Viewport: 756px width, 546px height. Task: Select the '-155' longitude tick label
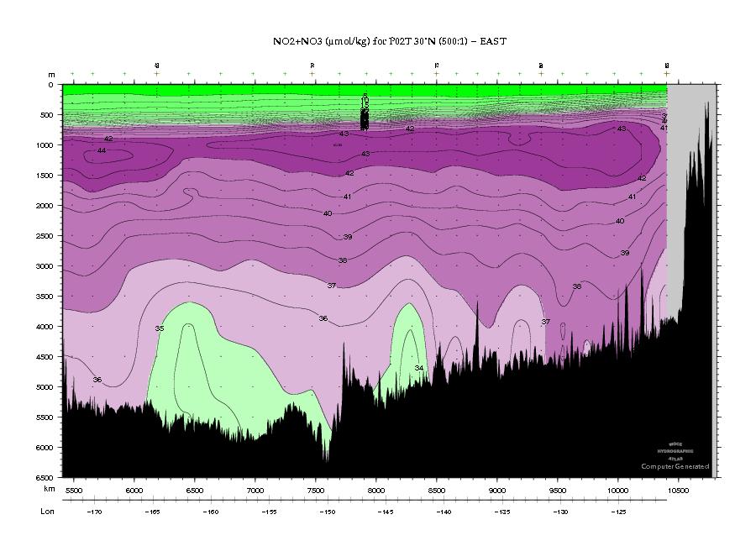coord(269,512)
